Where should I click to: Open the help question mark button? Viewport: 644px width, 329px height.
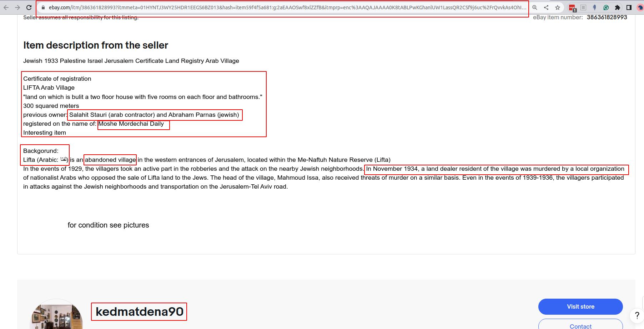(x=637, y=315)
